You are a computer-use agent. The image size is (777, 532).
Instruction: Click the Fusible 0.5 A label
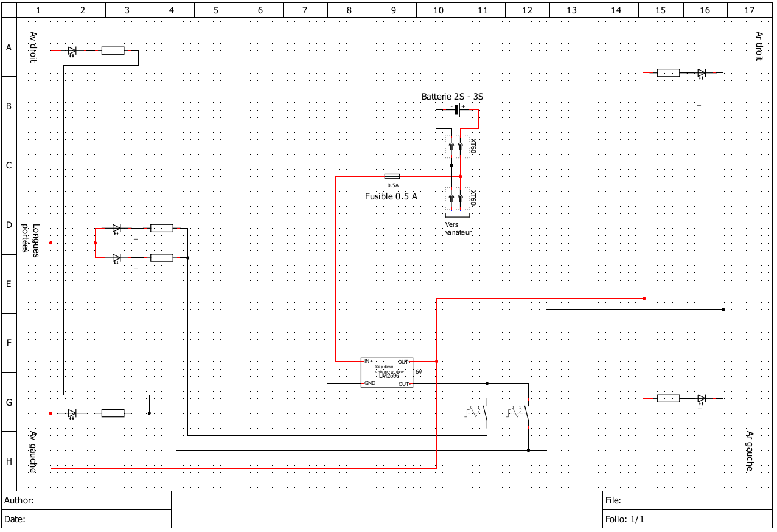(391, 196)
